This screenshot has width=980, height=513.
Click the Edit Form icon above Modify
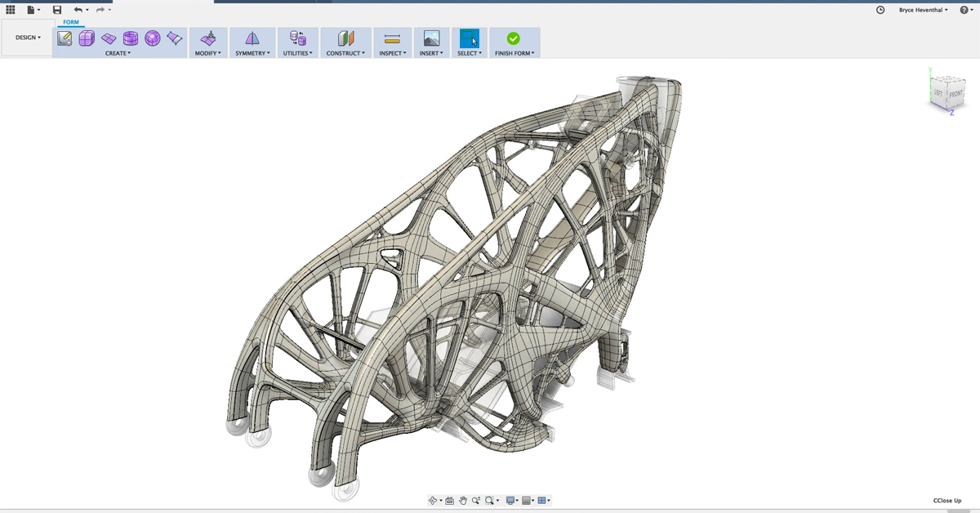pyautogui.click(x=208, y=38)
